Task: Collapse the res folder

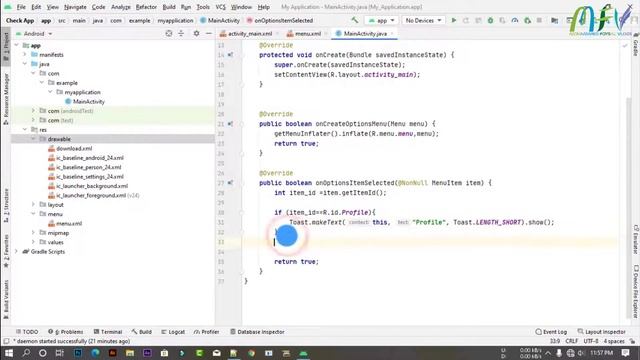Action: tap(24, 129)
